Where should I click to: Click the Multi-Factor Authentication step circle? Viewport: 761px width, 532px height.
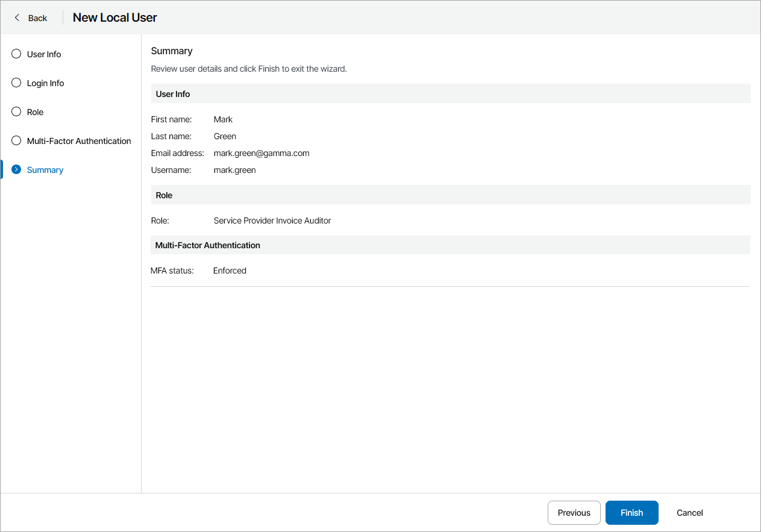click(x=16, y=140)
